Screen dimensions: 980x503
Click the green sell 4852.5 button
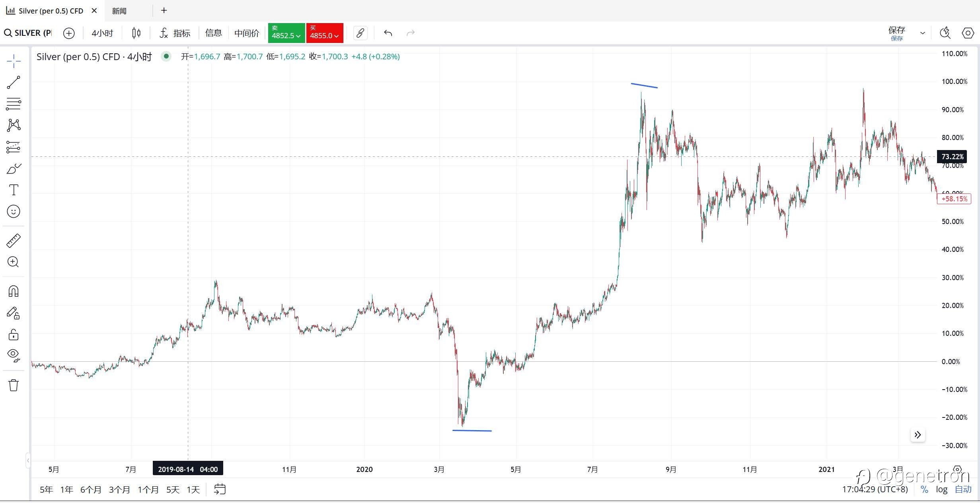(x=286, y=33)
